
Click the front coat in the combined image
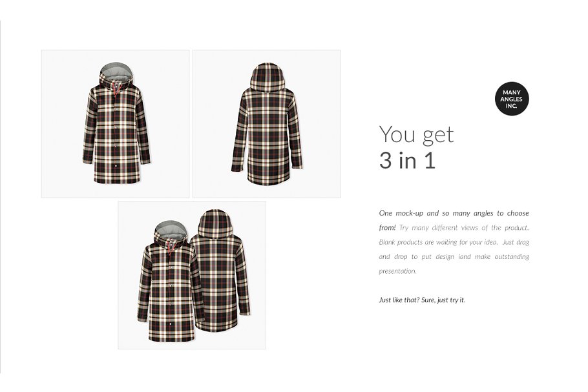coord(169,281)
